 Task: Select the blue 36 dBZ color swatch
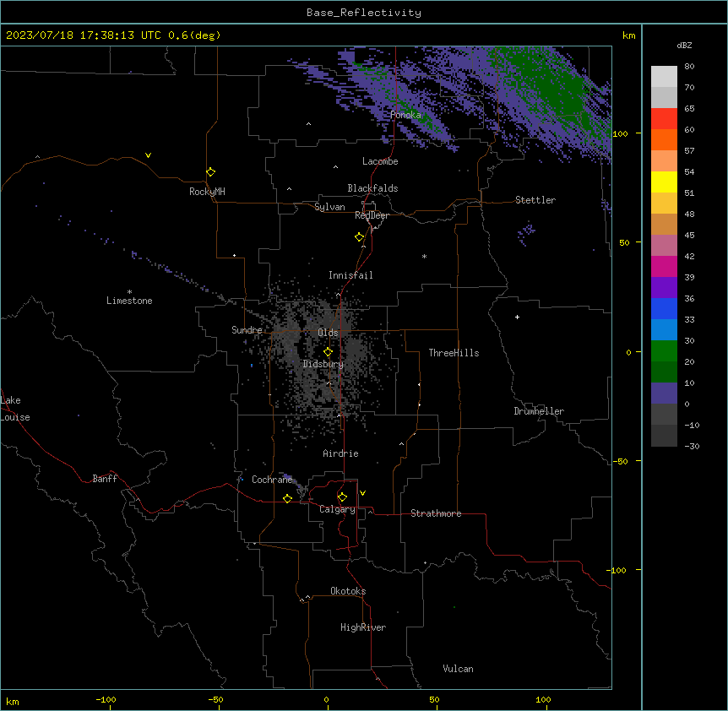[664, 308]
